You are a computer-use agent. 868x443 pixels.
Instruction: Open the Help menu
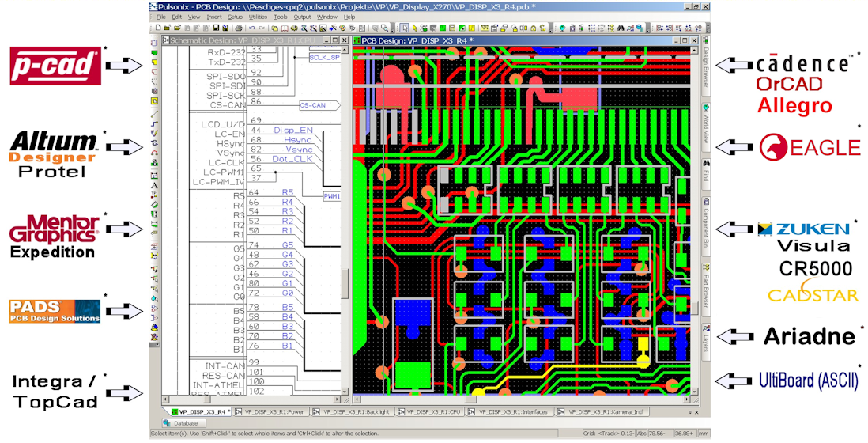tap(349, 17)
